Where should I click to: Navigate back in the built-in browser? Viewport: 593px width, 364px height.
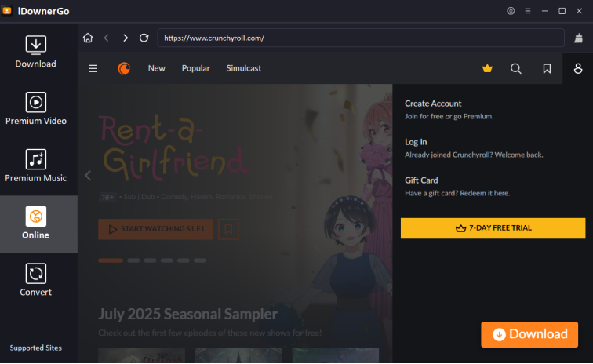coord(106,38)
